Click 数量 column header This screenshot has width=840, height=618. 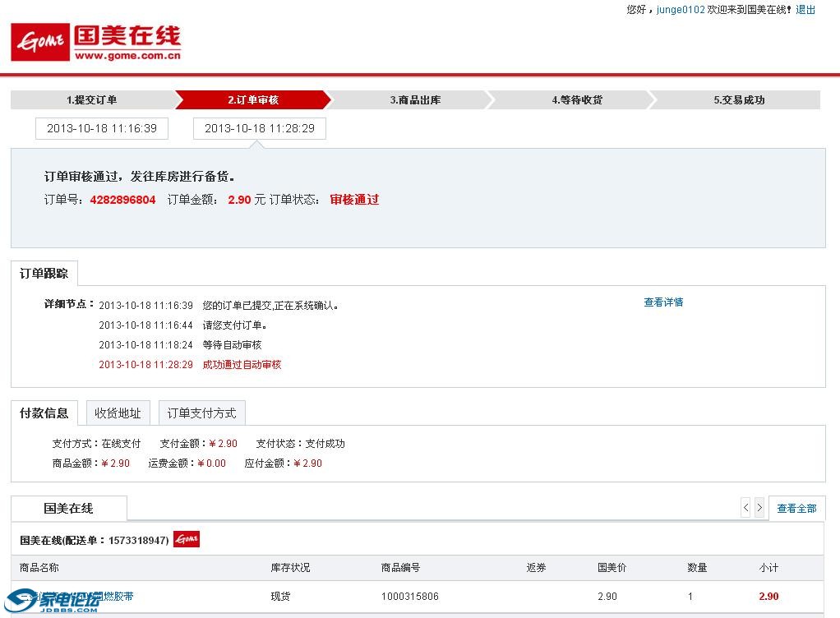pos(697,568)
